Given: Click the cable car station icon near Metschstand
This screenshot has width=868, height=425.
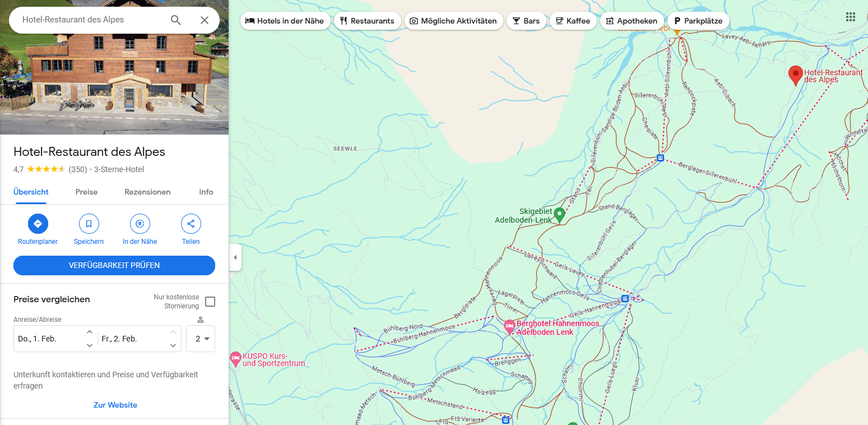Looking at the screenshot, I should (505, 419).
